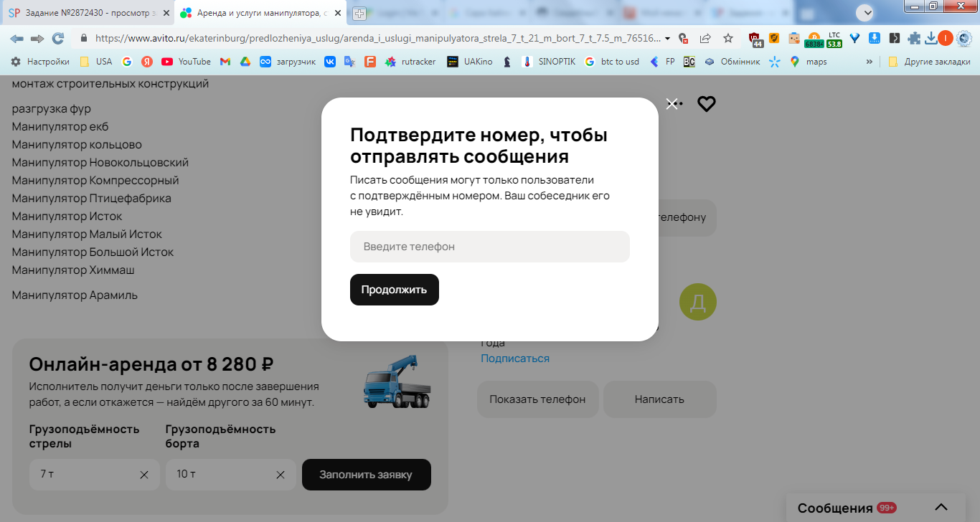Click the '10 т' capacity field
The image size is (980, 522).
pyautogui.click(x=230, y=475)
